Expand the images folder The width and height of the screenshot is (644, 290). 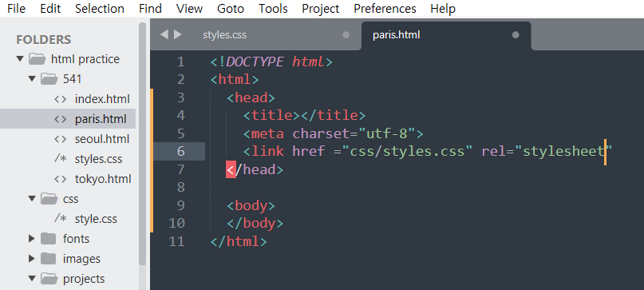[32, 259]
